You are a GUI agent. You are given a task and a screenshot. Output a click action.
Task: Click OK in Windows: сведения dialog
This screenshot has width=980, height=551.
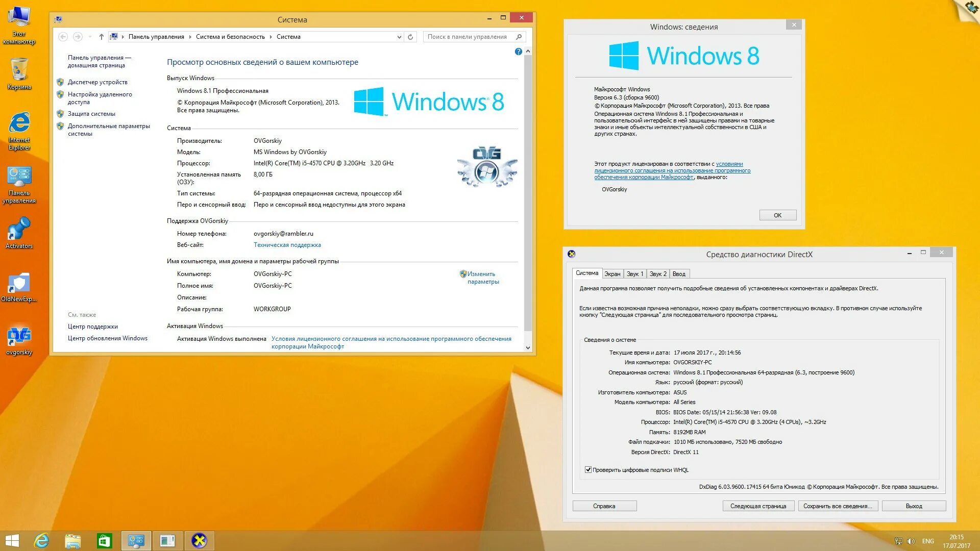(777, 215)
